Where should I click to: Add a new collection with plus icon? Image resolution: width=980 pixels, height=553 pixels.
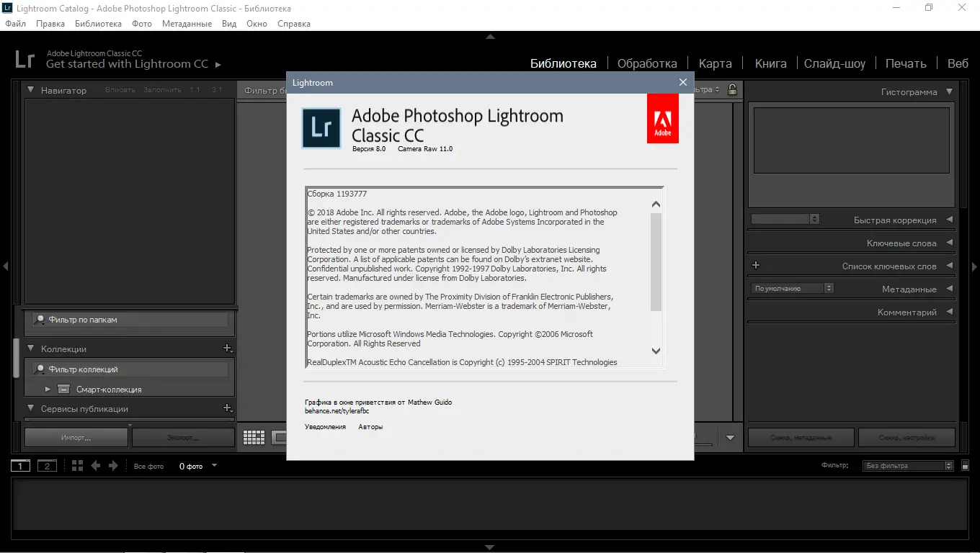[228, 349]
